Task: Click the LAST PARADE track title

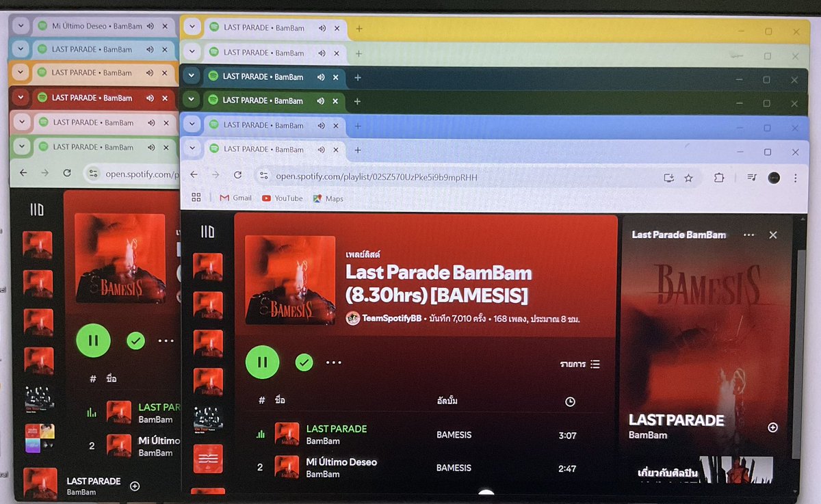Action: [x=337, y=428]
